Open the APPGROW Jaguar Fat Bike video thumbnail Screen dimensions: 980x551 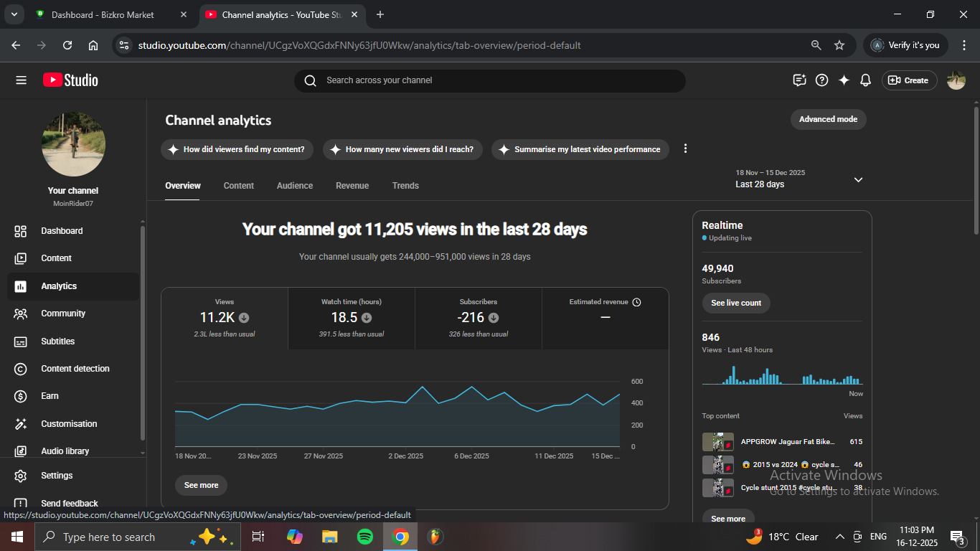coord(717,442)
